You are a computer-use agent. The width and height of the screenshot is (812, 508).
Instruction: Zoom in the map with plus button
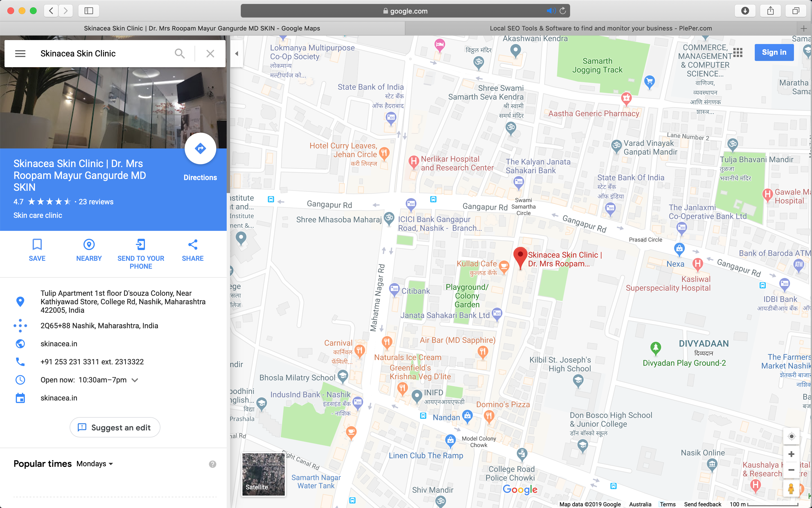coord(791,454)
